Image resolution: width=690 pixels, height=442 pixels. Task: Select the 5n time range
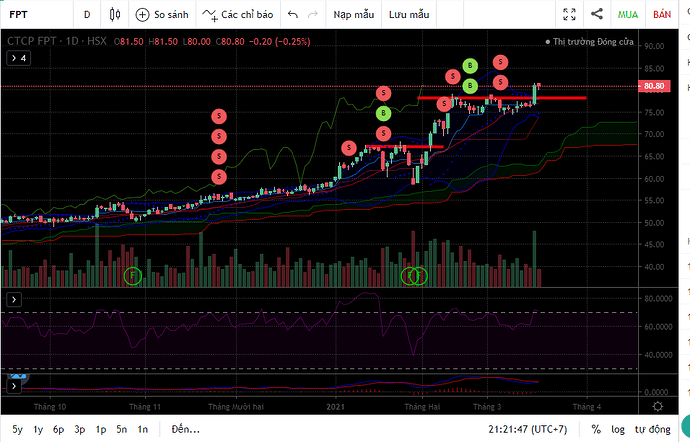(x=122, y=429)
